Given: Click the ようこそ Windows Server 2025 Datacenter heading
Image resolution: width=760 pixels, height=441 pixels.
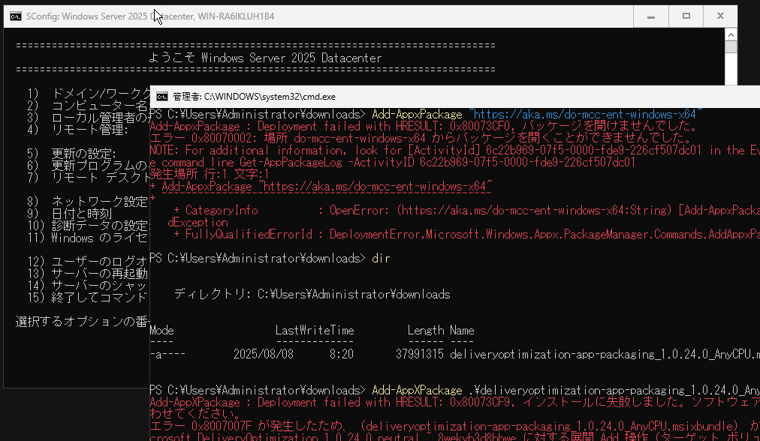Looking at the screenshot, I should click(x=265, y=58).
